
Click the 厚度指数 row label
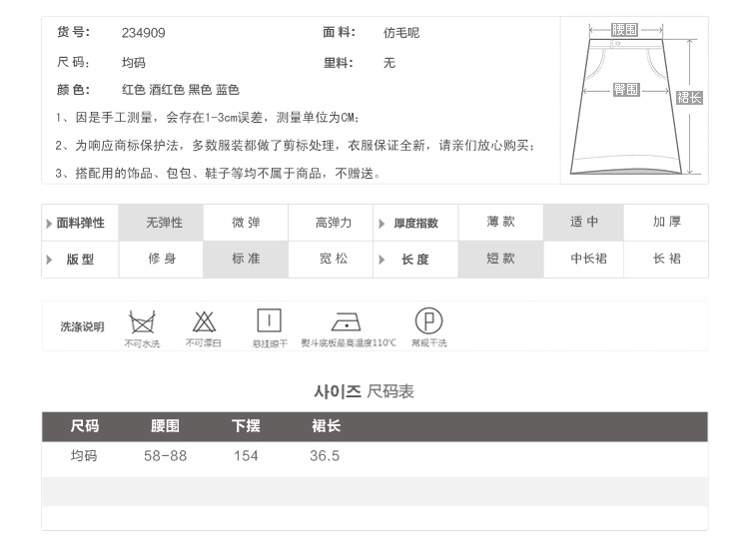(416, 223)
